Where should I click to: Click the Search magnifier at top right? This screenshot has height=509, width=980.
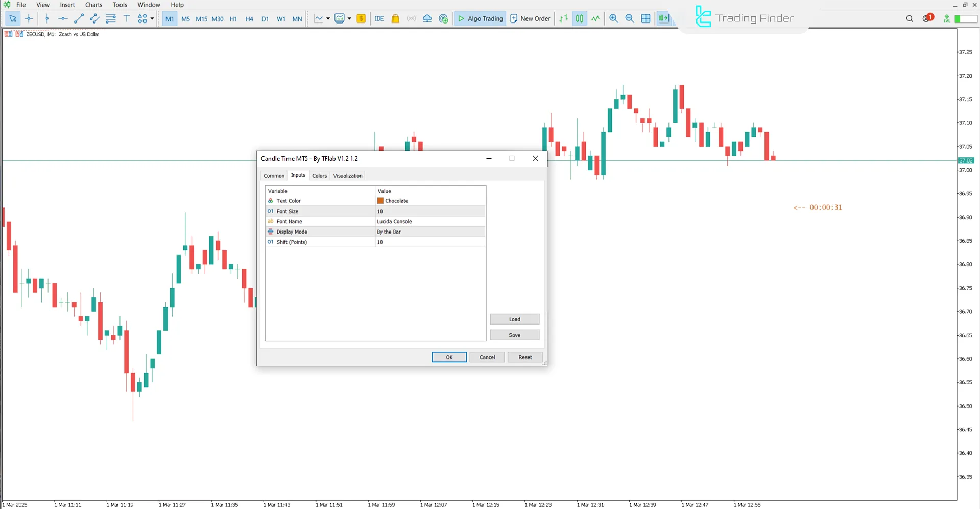(910, 18)
